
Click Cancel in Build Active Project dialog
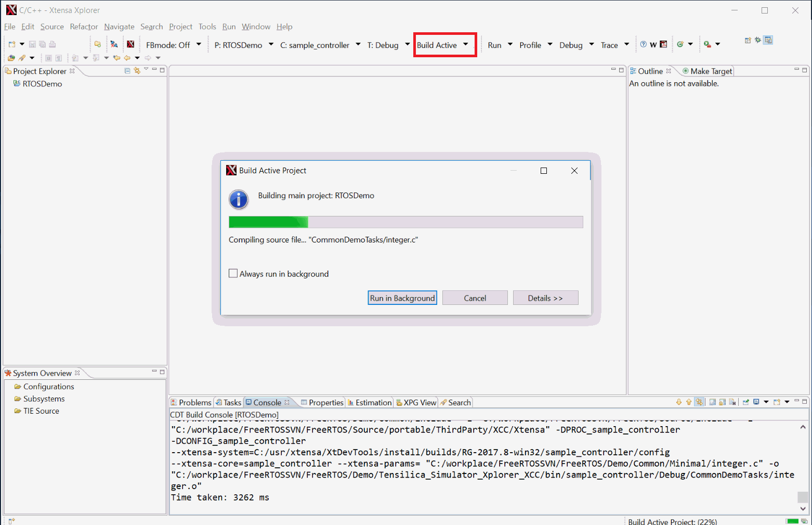[x=475, y=298]
